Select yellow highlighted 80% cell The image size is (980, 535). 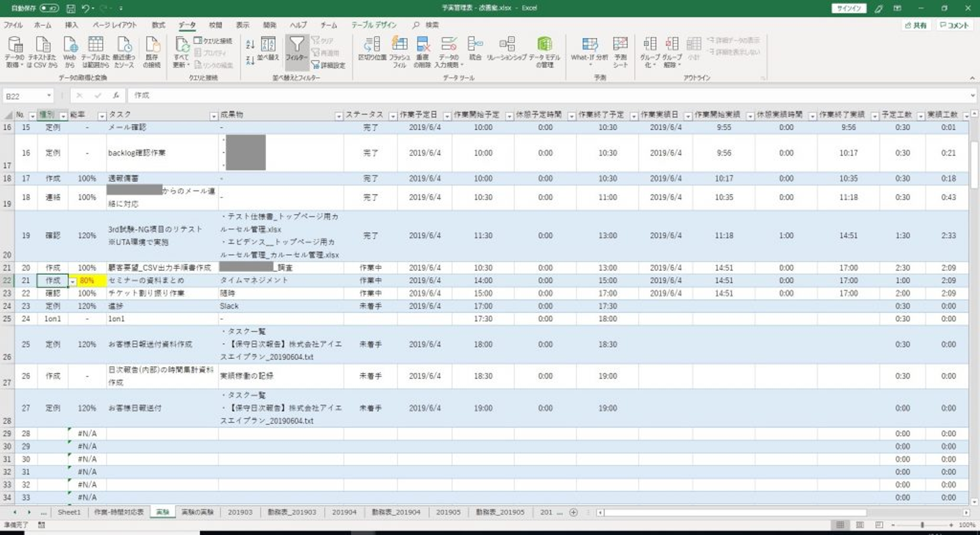(87, 280)
